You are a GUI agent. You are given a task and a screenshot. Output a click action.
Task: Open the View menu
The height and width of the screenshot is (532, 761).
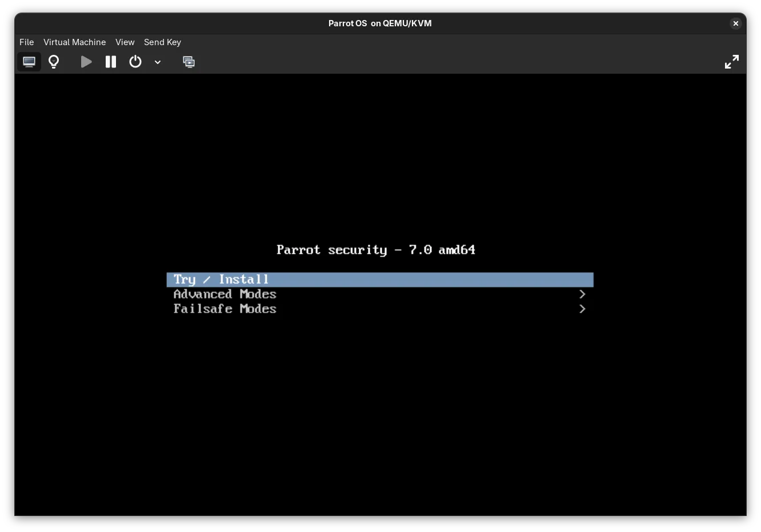pos(125,42)
